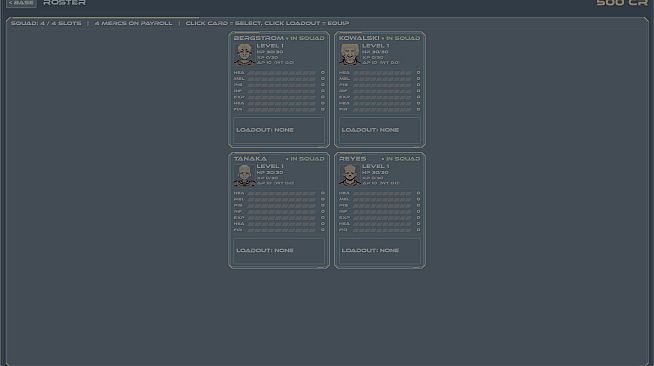Click the Roster screen title

65,3
